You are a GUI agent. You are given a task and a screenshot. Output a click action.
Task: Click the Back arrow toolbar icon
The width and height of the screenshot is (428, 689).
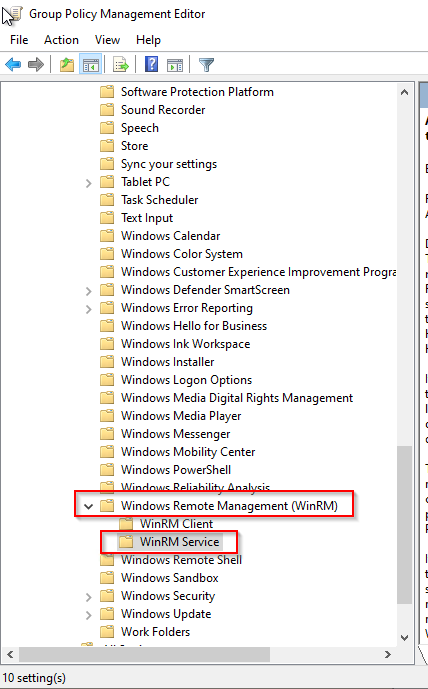click(13, 65)
